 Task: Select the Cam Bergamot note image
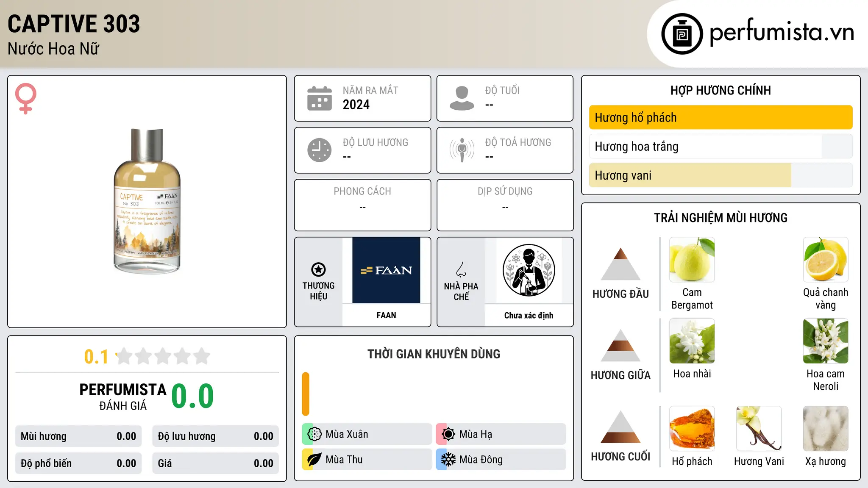point(692,260)
